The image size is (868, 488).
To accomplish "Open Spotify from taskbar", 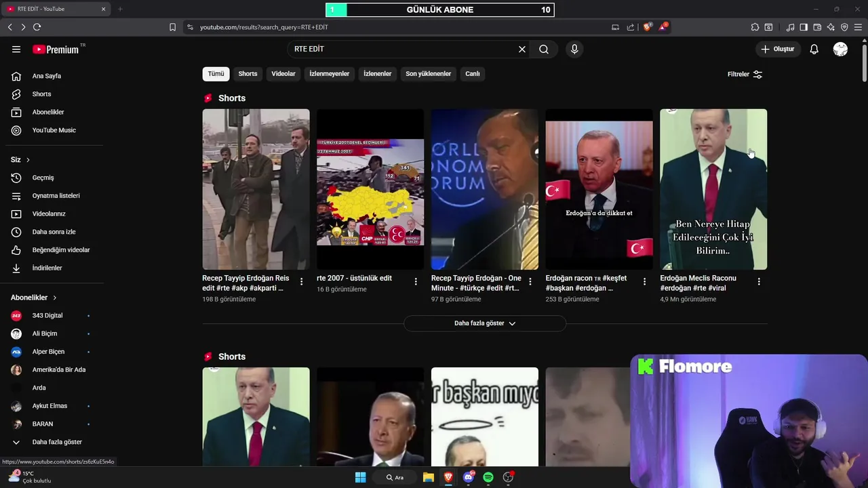I will (488, 477).
